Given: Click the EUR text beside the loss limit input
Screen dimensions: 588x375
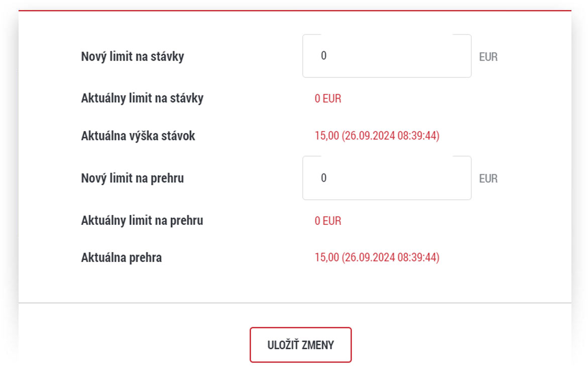Looking at the screenshot, I should tap(489, 178).
